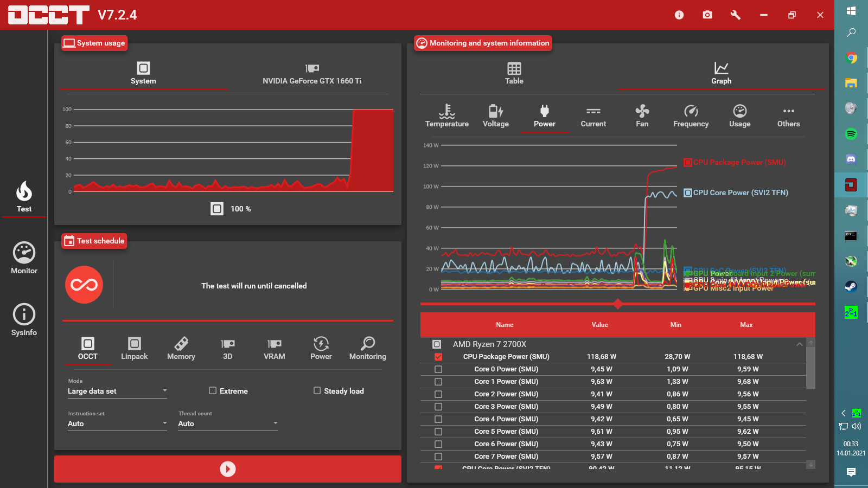Show Usage sensors graph
This screenshot has width=868, height=488.
740,116
